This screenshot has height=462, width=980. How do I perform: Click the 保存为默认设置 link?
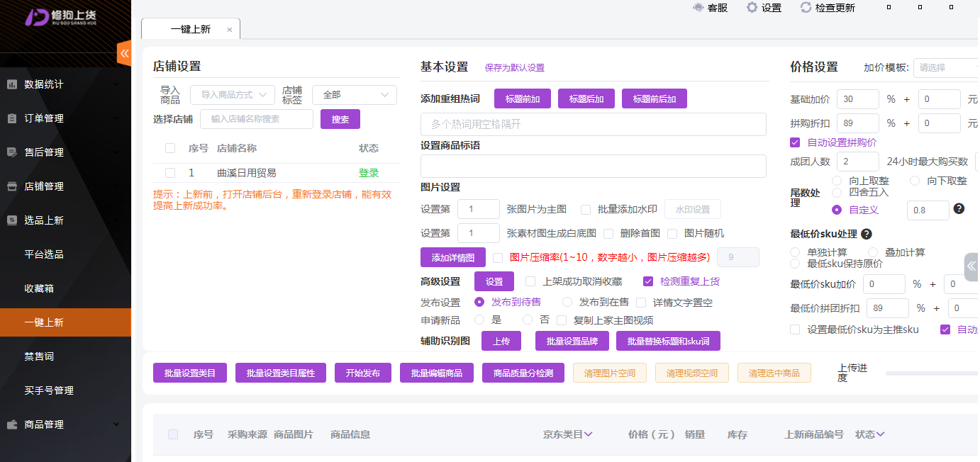pyautogui.click(x=514, y=68)
